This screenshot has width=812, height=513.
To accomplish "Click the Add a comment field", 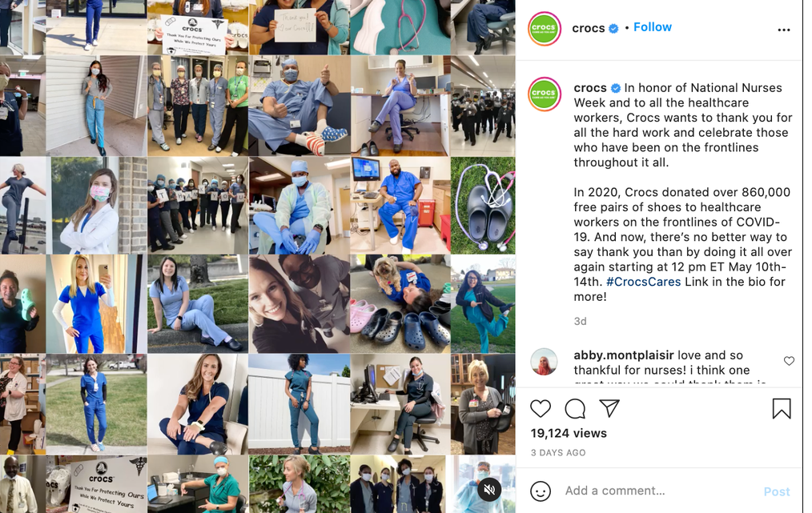I will click(657, 491).
